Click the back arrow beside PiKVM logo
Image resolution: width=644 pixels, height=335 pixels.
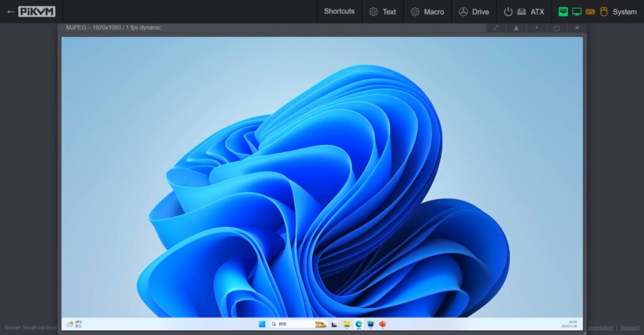(10, 11)
